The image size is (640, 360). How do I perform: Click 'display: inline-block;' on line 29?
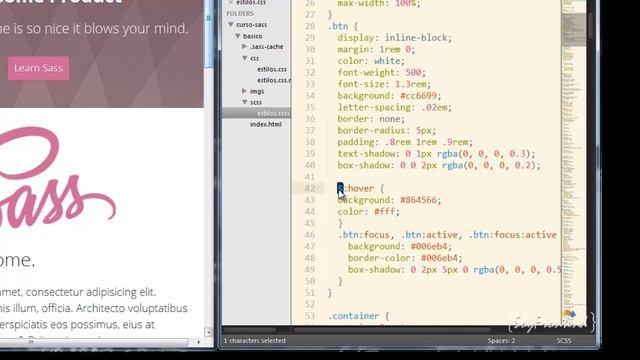click(x=395, y=38)
